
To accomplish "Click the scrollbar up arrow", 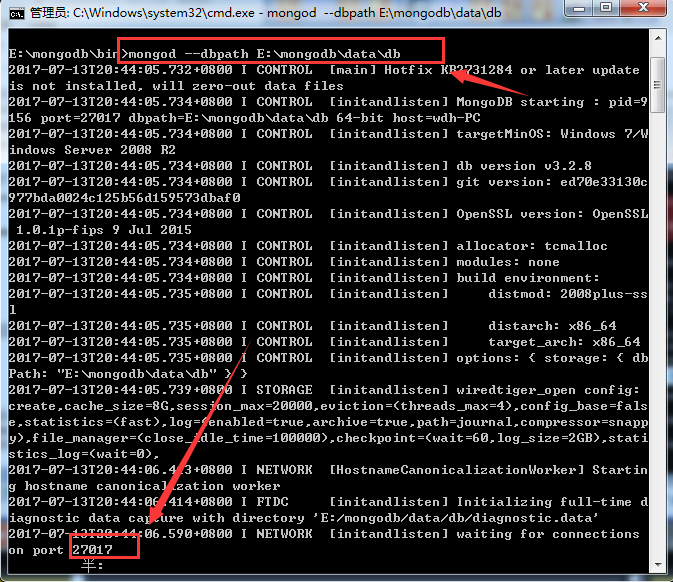I will point(658,38).
